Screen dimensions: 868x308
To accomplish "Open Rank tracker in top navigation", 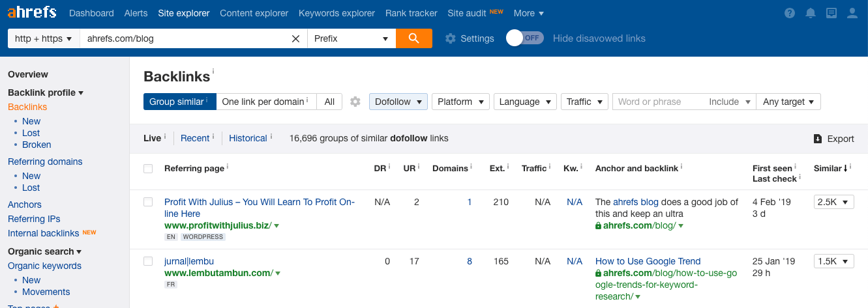I will (x=412, y=13).
